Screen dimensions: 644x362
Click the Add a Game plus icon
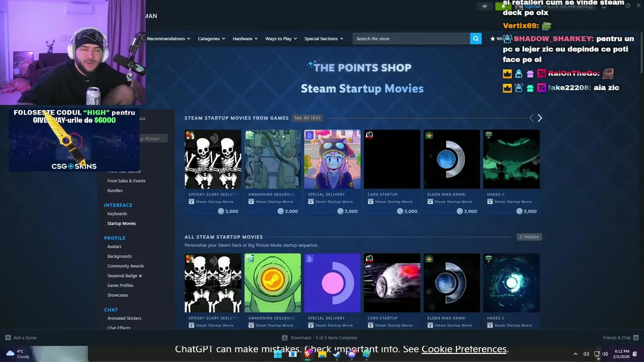(x=8, y=338)
